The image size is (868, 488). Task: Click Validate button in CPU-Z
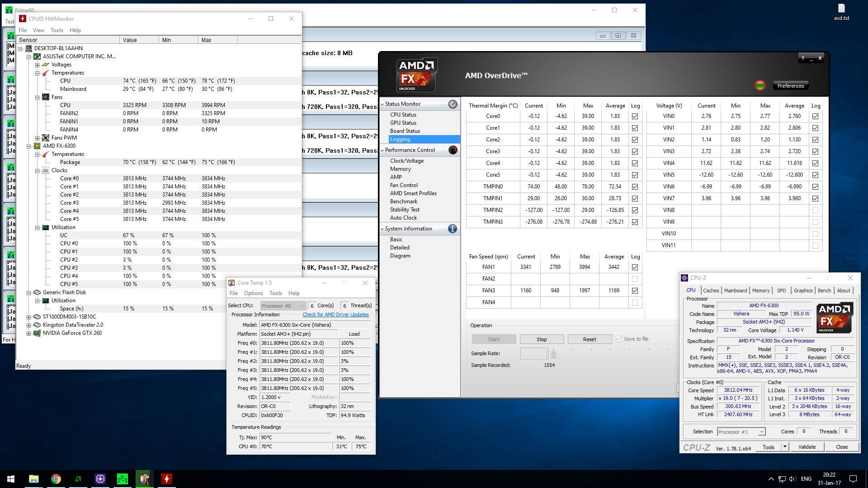807,447
